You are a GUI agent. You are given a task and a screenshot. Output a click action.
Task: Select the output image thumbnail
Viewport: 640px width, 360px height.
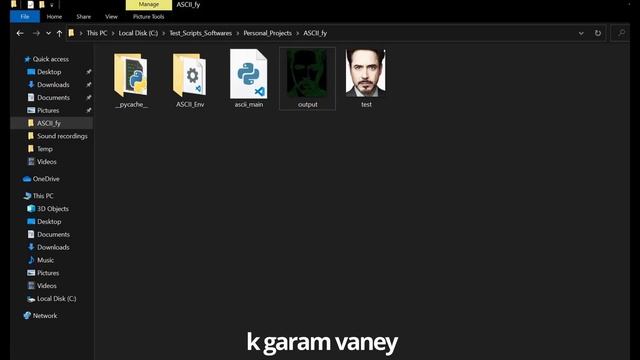307,73
